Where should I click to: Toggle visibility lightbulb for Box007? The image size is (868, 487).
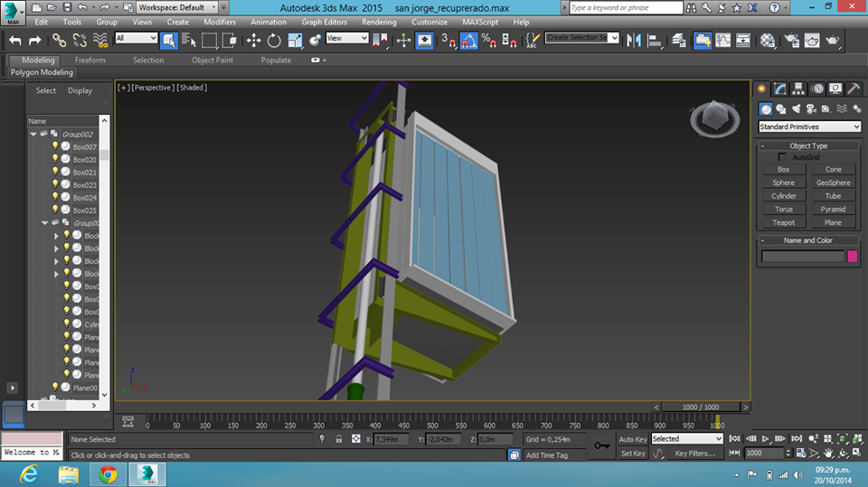tap(55, 146)
